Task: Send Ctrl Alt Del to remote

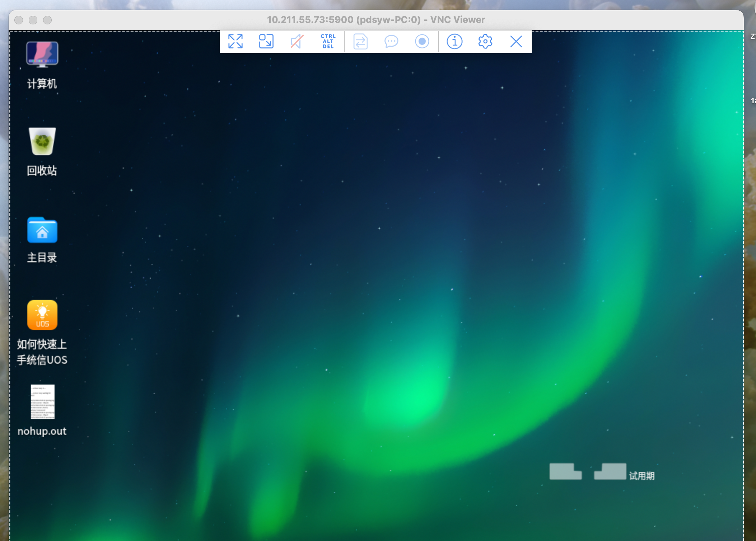Action: pyautogui.click(x=328, y=42)
